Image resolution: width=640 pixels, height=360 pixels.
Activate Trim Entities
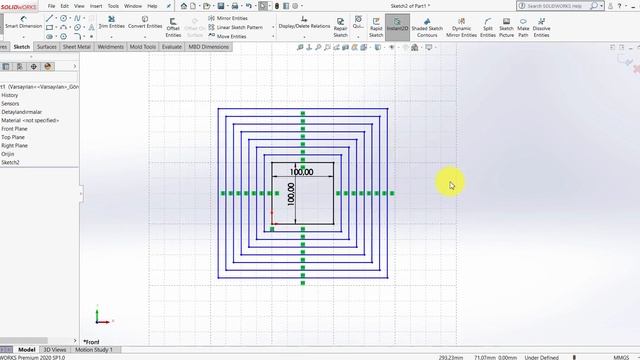click(x=111, y=22)
